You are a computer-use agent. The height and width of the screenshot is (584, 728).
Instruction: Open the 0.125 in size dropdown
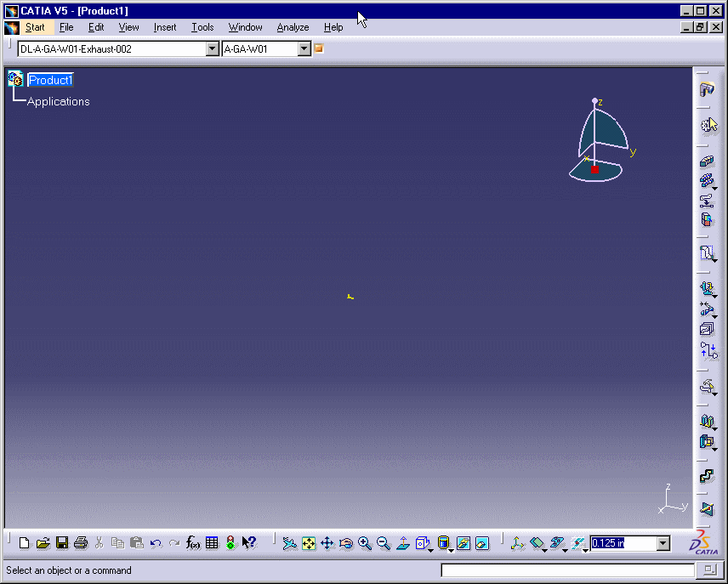click(663, 544)
